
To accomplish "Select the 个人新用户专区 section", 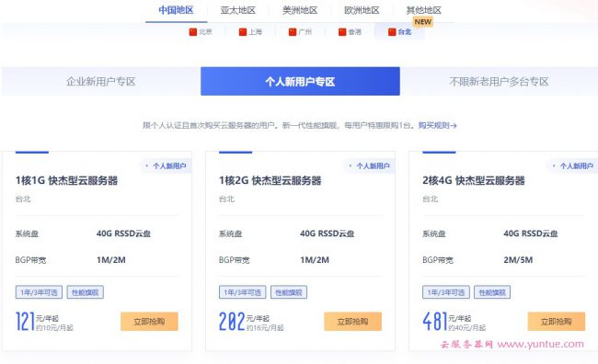I will point(300,81).
